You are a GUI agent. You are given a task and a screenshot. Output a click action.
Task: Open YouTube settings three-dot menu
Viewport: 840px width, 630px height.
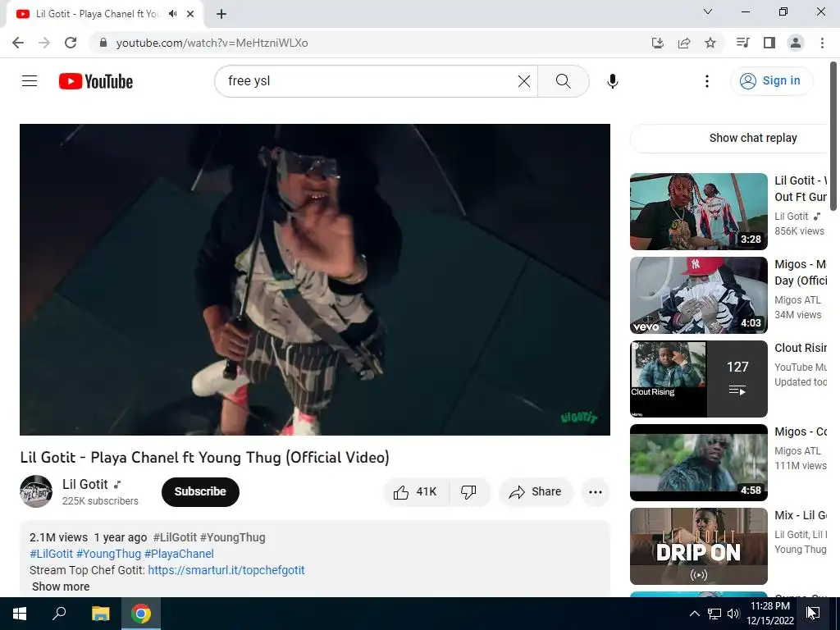pos(706,81)
